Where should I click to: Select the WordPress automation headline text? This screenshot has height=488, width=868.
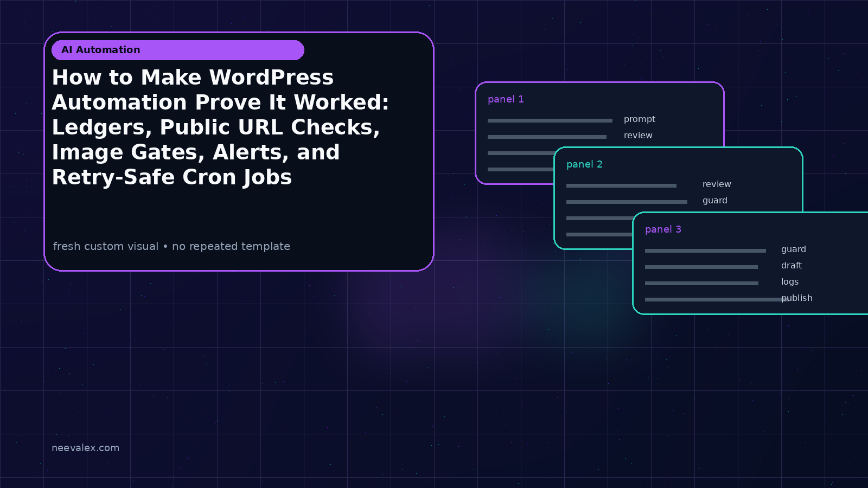coord(220,127)
